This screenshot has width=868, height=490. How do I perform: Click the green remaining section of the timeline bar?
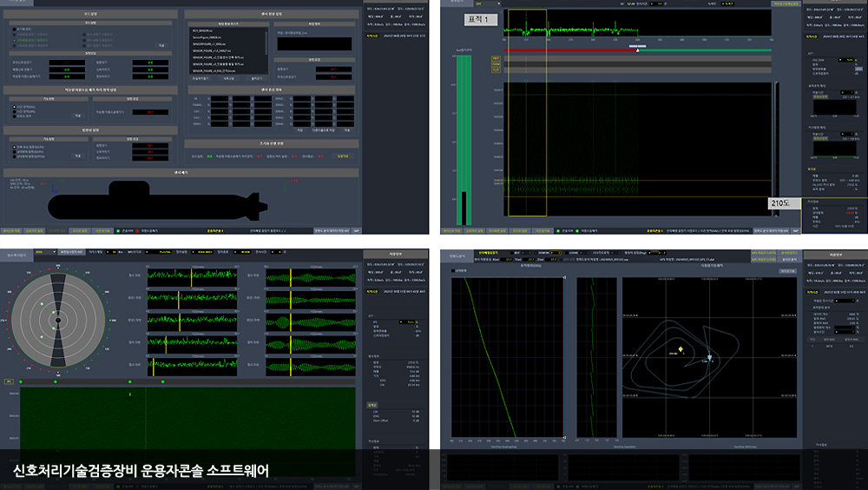click(705, 50)
